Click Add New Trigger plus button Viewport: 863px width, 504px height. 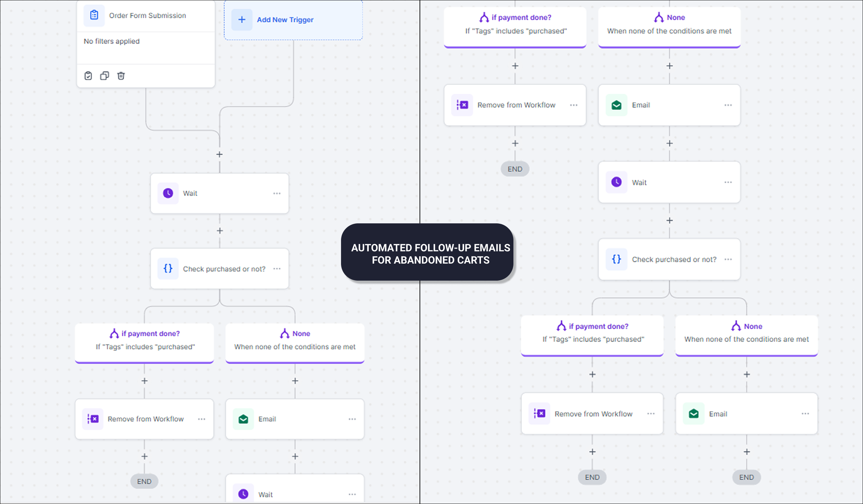coord(242,20)
